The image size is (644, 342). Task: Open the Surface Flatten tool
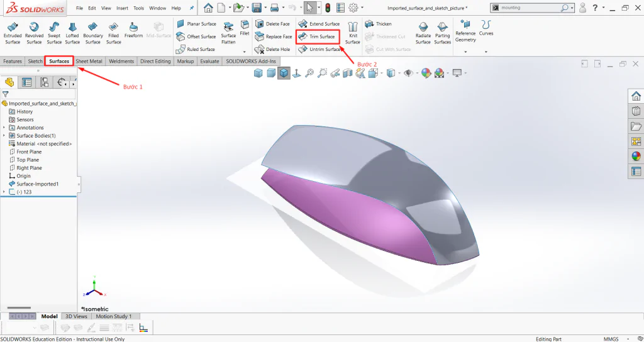tap(228, 33)
